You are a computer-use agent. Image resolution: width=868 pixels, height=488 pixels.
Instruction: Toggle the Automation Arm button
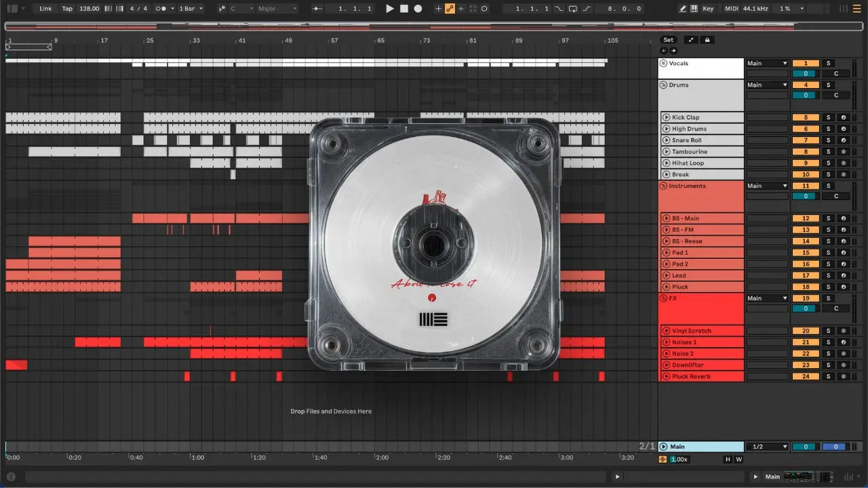coord(449,9)
